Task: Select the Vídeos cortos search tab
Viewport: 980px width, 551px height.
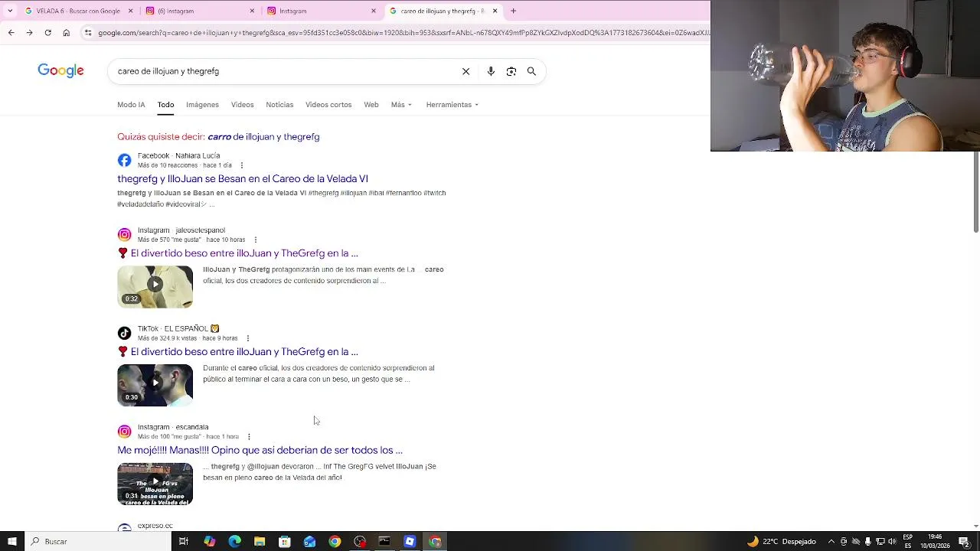Action: point(328,105)
